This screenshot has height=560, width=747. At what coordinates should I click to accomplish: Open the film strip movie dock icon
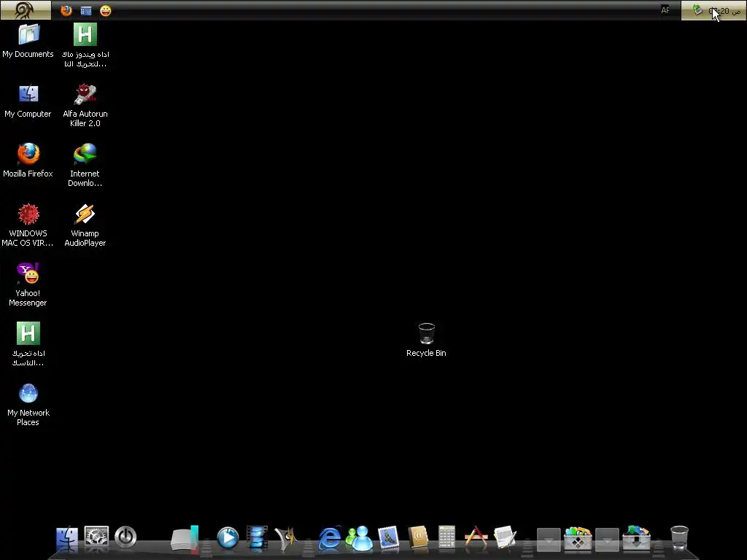[x=258, y=537]
